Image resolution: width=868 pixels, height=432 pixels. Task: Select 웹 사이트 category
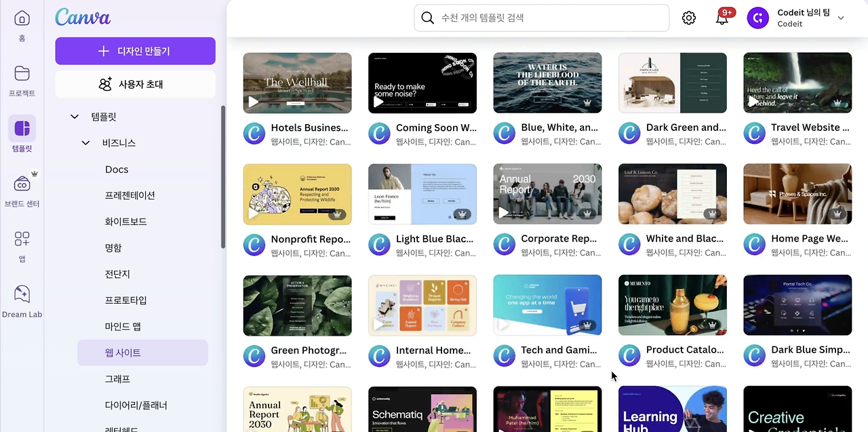(x=142, y=353)
